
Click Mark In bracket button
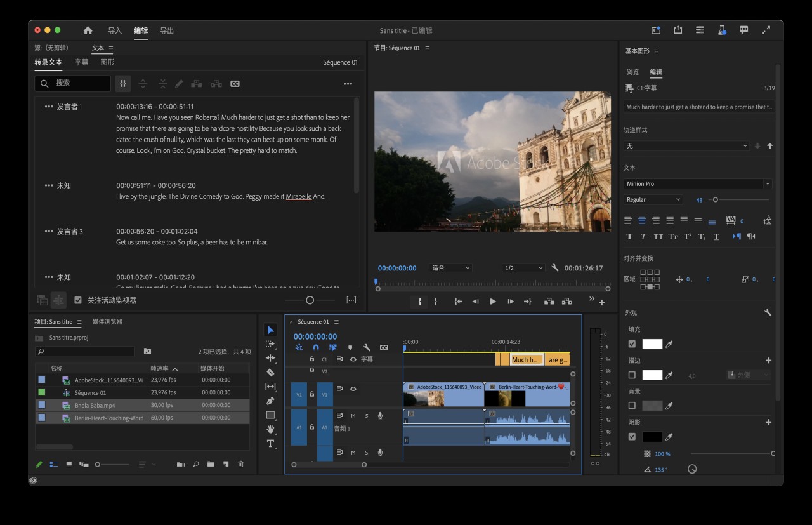(419, 302)
